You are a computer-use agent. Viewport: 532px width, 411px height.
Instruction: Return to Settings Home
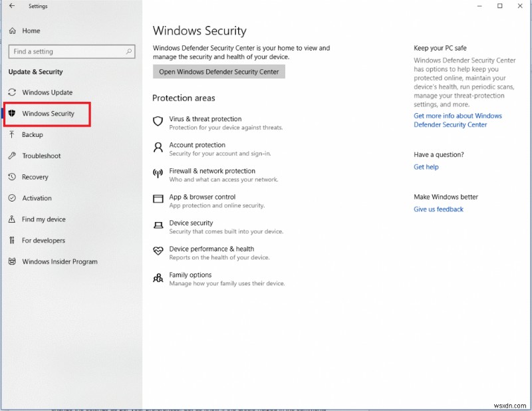tap(29, 31)
